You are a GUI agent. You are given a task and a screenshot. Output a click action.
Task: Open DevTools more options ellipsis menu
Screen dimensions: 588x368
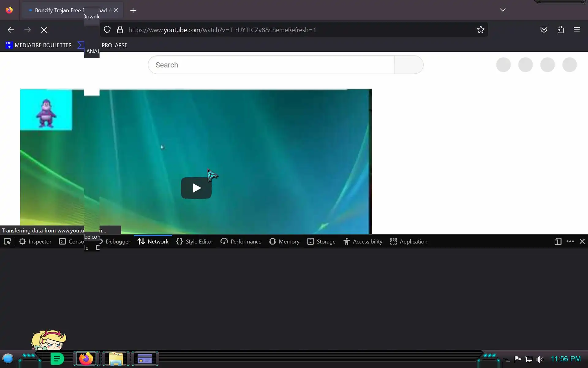570,242
